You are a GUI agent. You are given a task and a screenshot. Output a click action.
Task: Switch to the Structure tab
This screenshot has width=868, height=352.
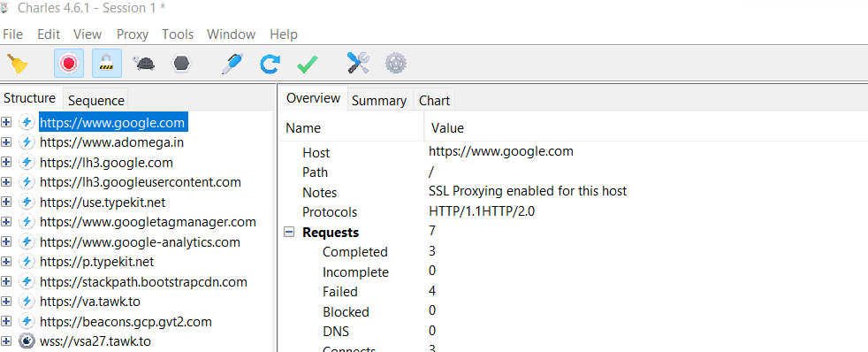30,98
